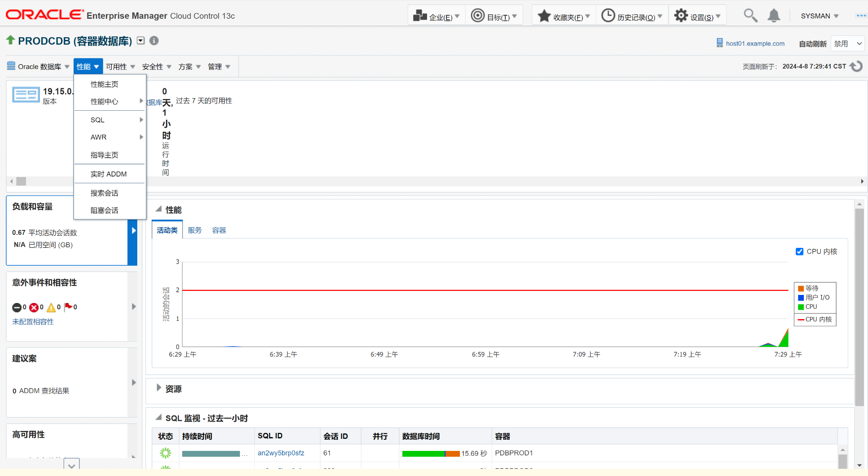Viewport: 868px width, 476px height.
Task: Click the more options dots at top right
Action: [861, 16]
